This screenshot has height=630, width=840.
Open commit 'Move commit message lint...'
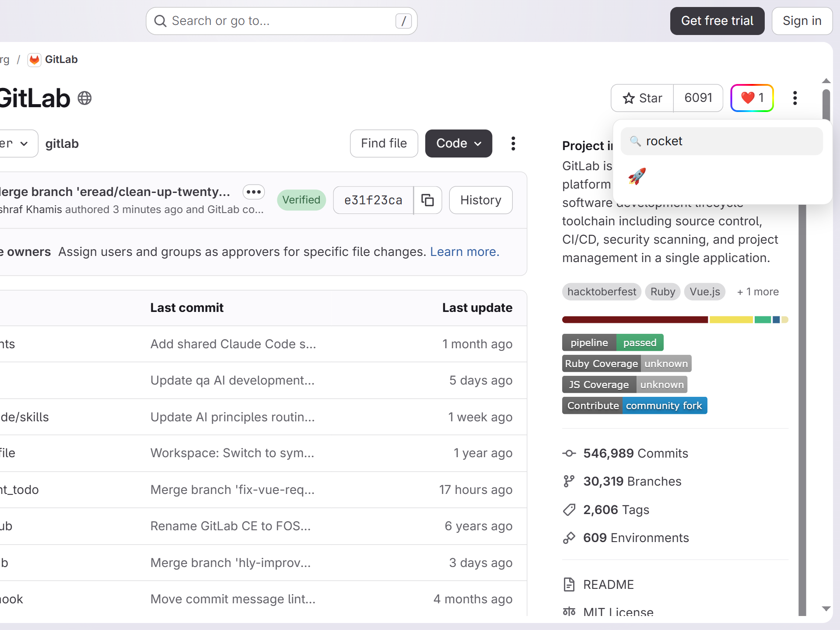[233, 599]
